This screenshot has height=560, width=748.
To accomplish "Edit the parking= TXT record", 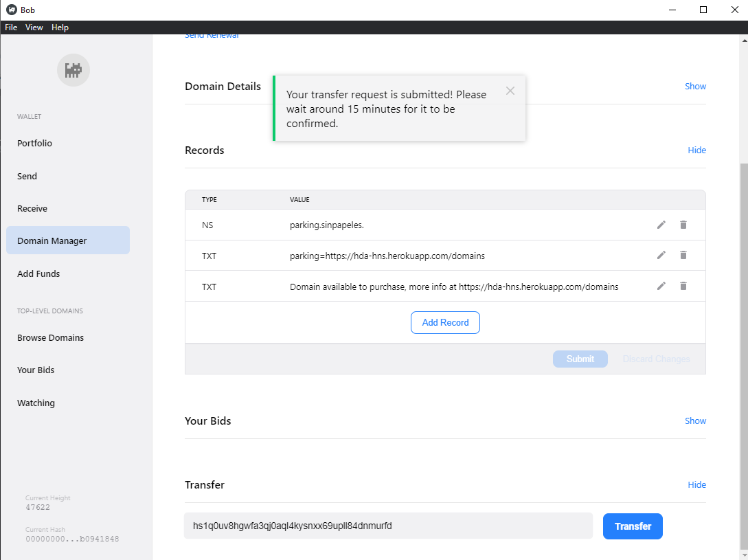I will point(661,255).
